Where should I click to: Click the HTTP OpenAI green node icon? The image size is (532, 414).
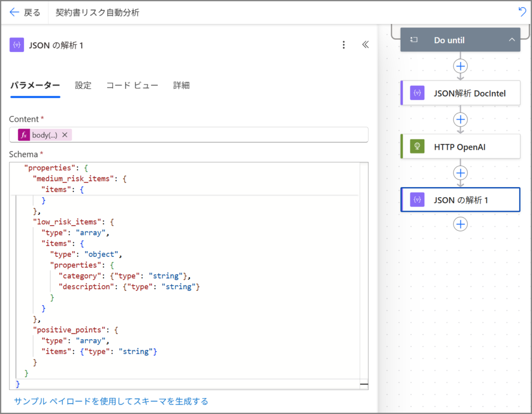click(x=417, y=147)
